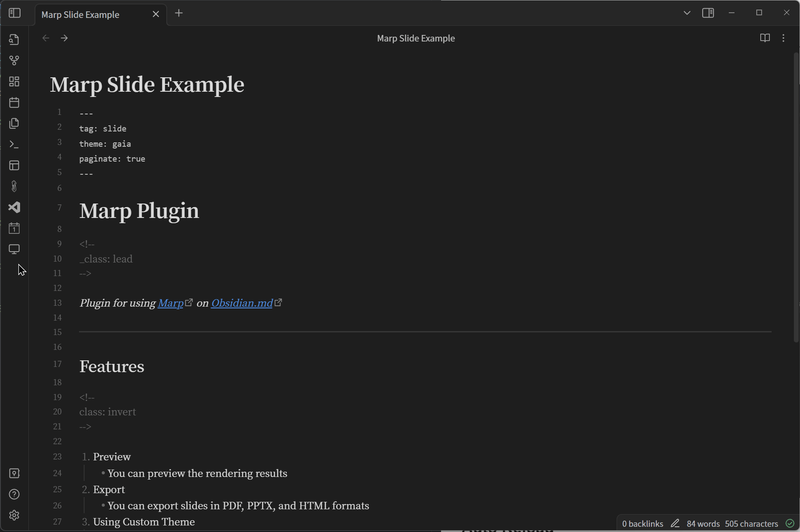The image size is (800, 532).
Task: Open the Marp hyperlink on line 13
Action: point(171,303)
